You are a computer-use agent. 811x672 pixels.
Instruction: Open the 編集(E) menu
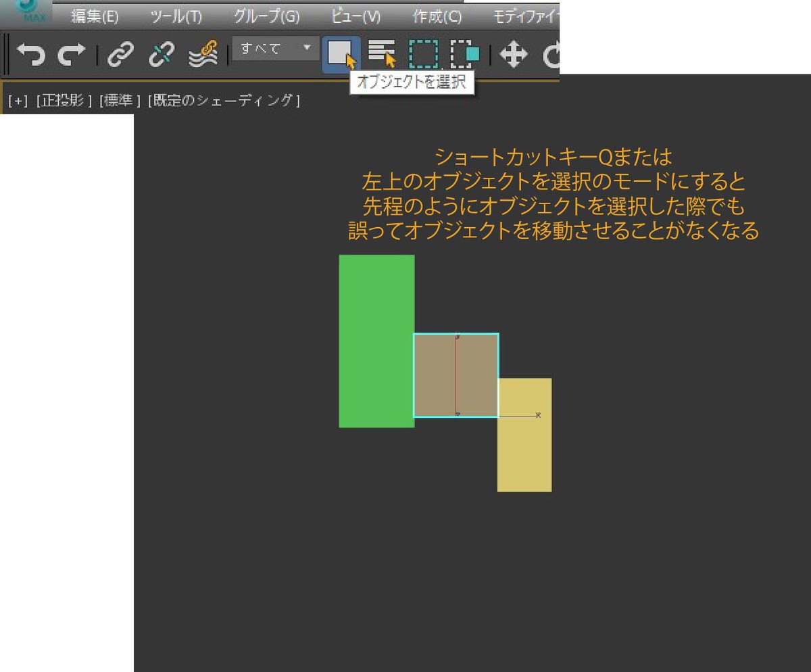(x=95, y=16)
